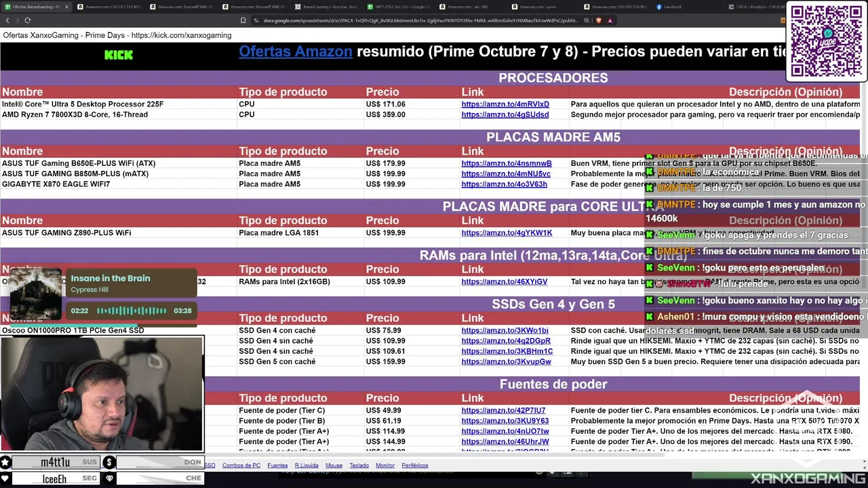Select the R.Líquida sheet tab
This screenshot has height=488, width=868.
click(x=307, y=466)
